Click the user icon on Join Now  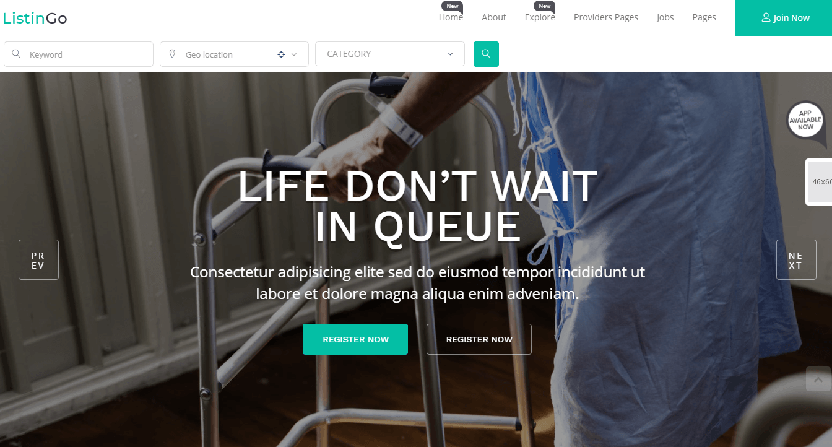click(766, 18)
